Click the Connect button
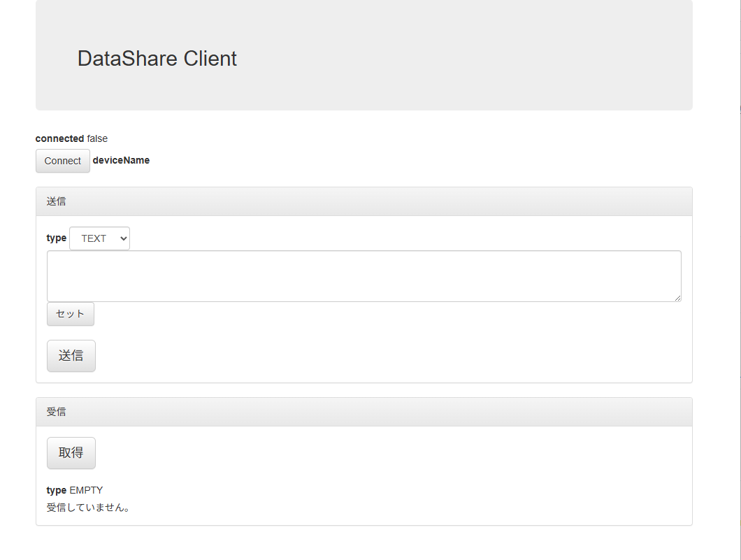Image resolution: width=741 pixels, height=560 pixels. [62, 161]
